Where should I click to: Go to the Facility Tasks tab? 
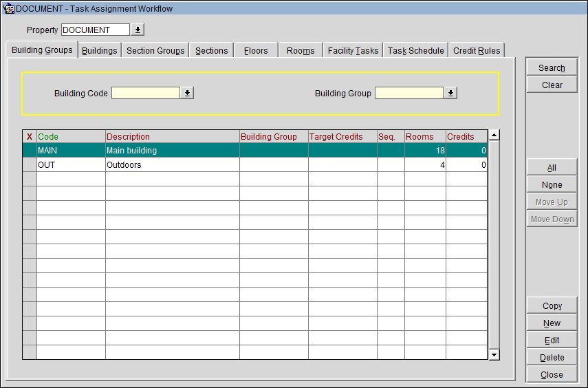click(x=353, y=51)
